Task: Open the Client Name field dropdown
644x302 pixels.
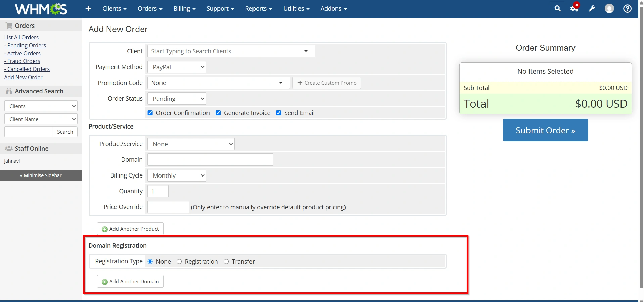Action: point(41,119)
